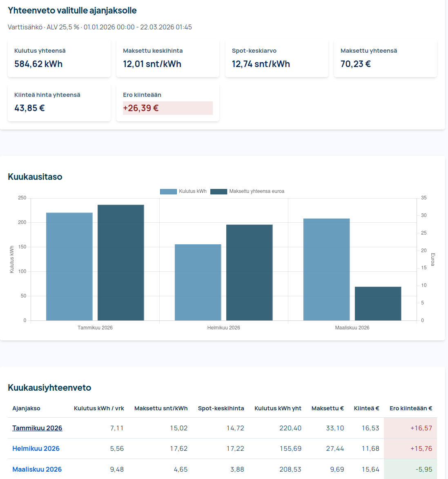Click the Kiinteä hinta yhteensä summary card

point(59,103)
